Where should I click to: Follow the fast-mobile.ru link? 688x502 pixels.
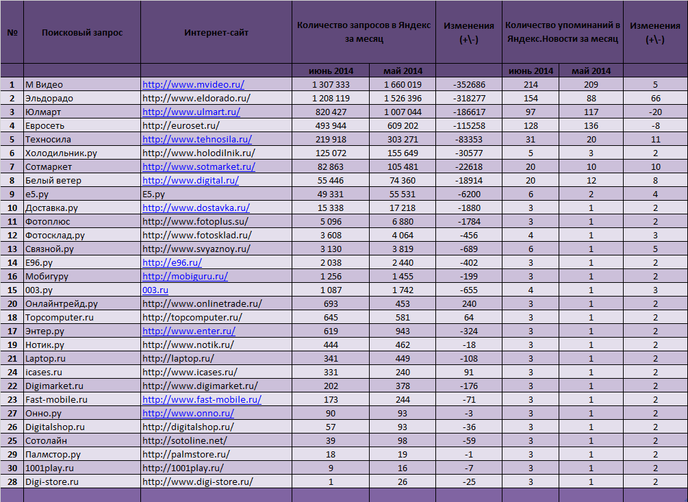[202, 400]
